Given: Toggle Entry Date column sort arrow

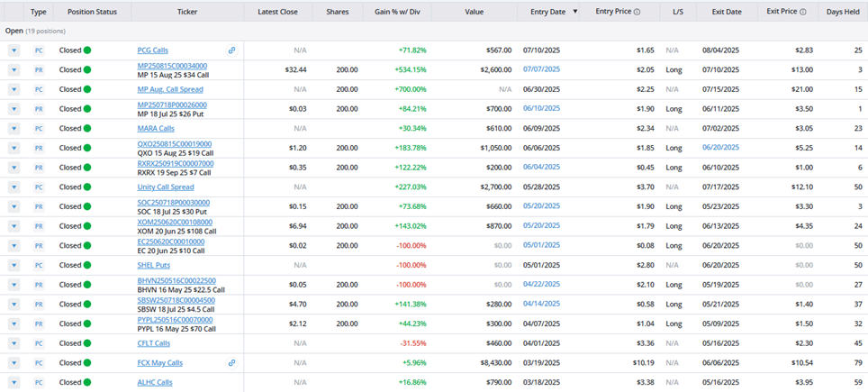Looking at the screenshot, I should tap(575, 13).
